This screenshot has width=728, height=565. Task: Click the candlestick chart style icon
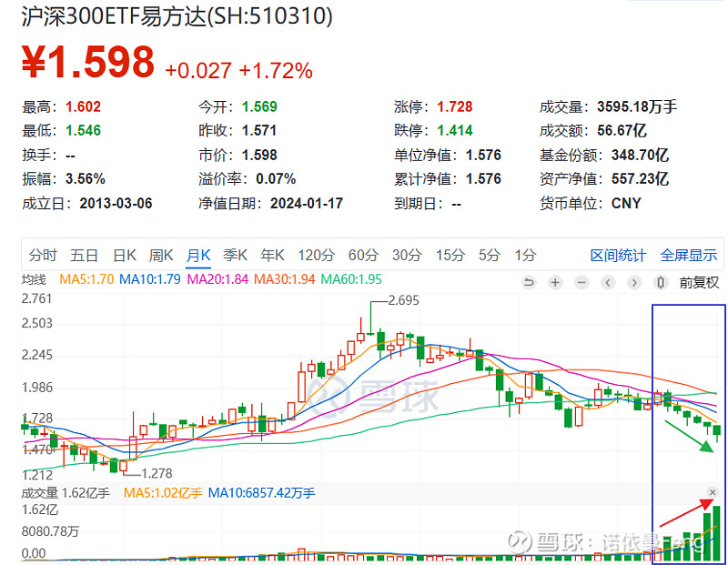[x=661, y=282]
